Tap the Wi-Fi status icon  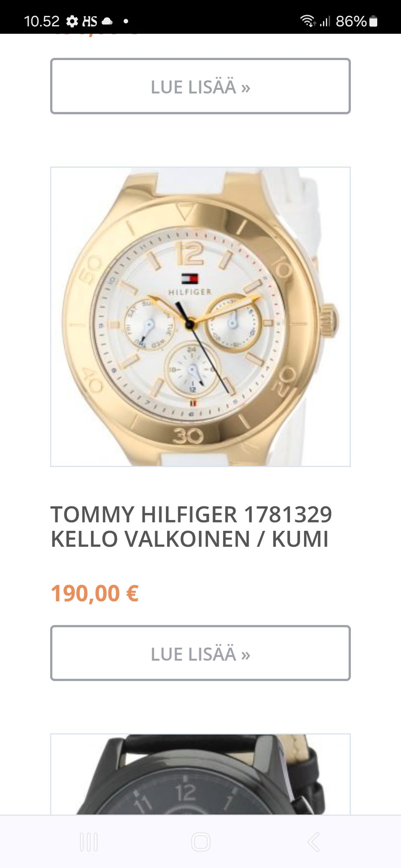tap(308, 21)
